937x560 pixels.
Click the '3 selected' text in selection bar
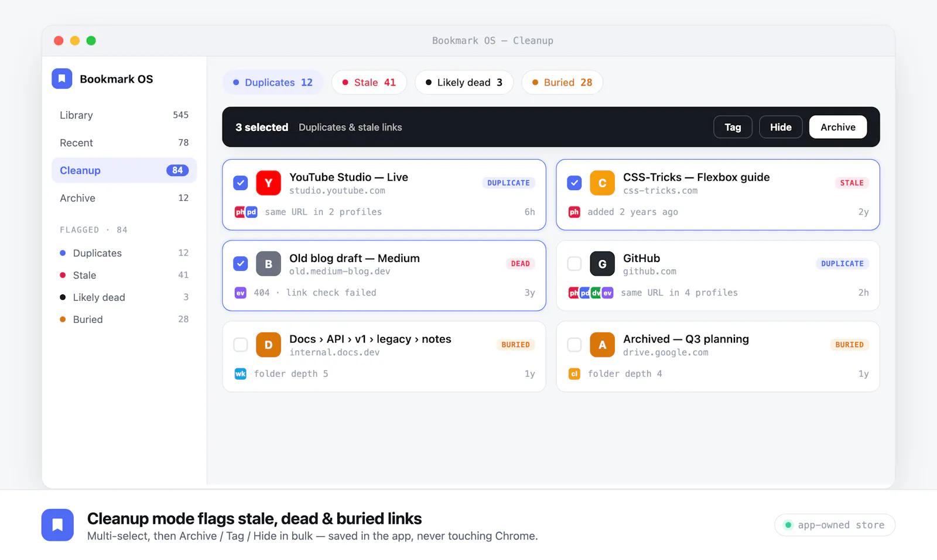(262, 127)
